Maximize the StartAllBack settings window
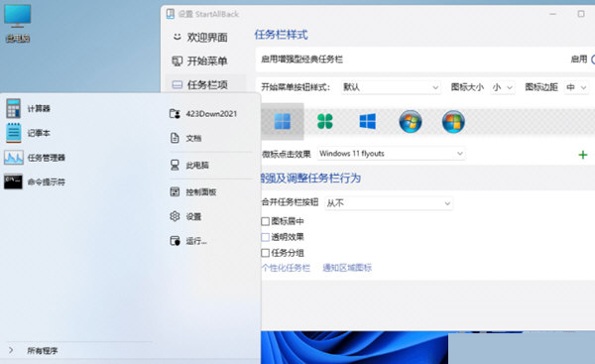Viewport: 595px width, 364px height. [x=581, y=14]
